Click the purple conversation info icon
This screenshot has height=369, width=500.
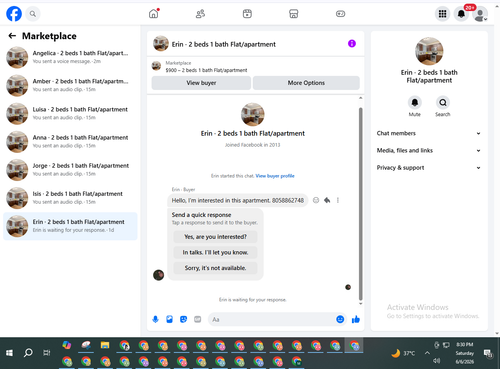coord(352,44)
